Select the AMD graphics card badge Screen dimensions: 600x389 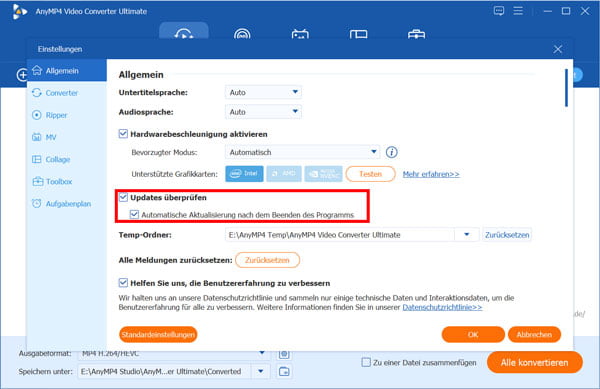click(284, 174)
